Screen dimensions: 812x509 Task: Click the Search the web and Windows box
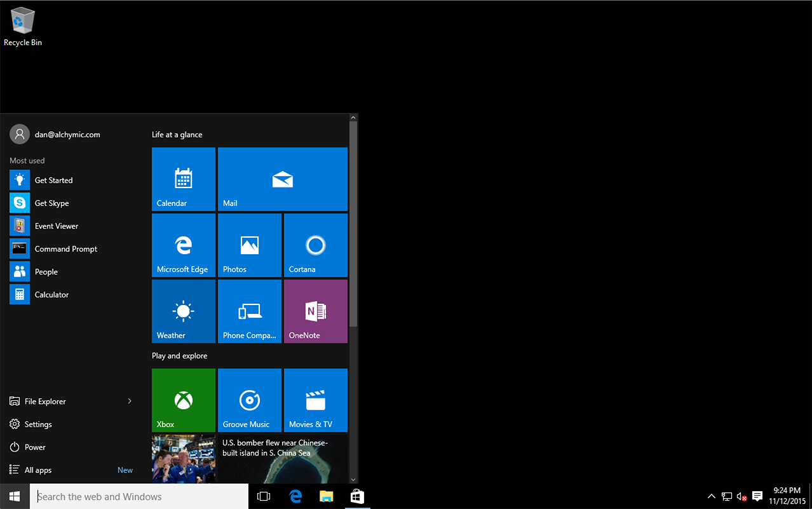(x=140, y=496)
